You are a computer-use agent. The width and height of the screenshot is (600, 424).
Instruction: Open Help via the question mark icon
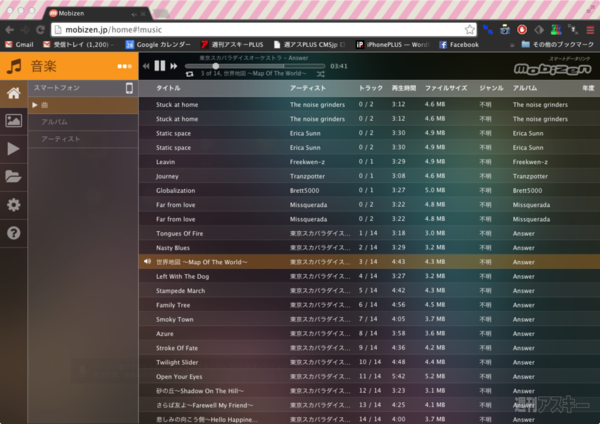click(x=13, y=233)
